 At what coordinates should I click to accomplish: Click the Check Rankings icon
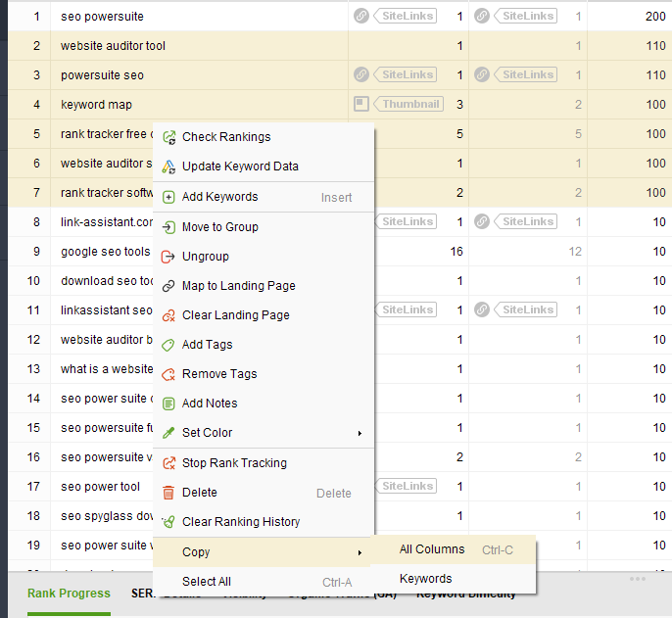tap(168, 137)
